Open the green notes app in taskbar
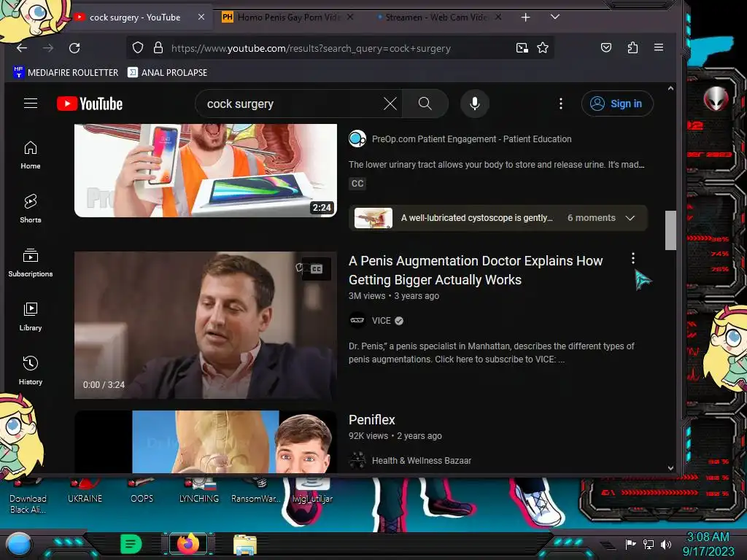The image size is (747, 560). pyautogui.click(x=131, y=544)
